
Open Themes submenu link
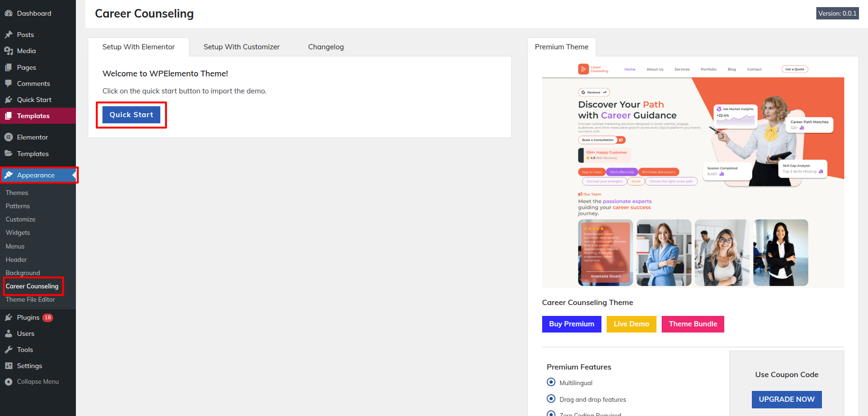click(x=17, y=193)
